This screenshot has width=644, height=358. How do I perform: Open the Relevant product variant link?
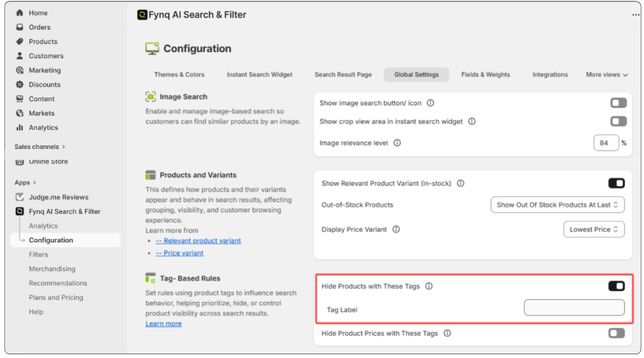(198, 241)
